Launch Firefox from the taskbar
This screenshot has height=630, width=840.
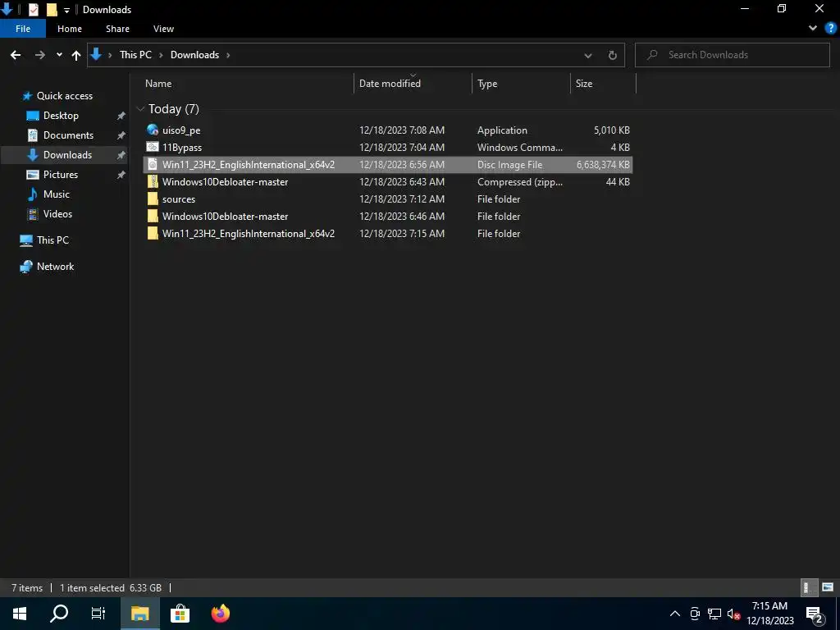(220, 614)
